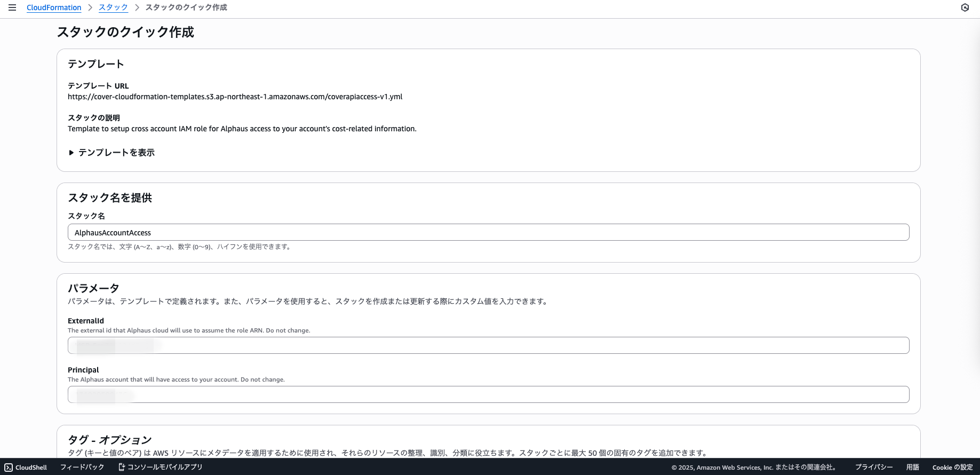
Task: Click the スタックのクイック作成 page heading
Action: (125, 32)
